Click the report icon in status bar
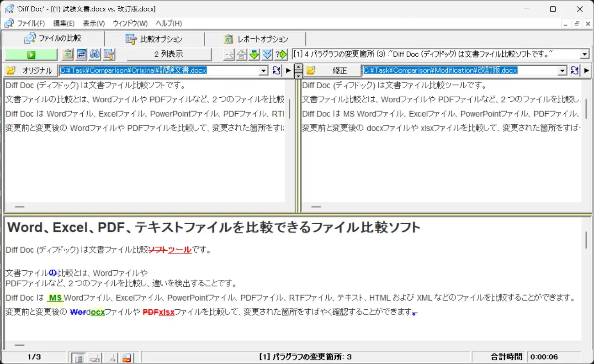Viewport: 594px width, 364px height. click(127, 358)
